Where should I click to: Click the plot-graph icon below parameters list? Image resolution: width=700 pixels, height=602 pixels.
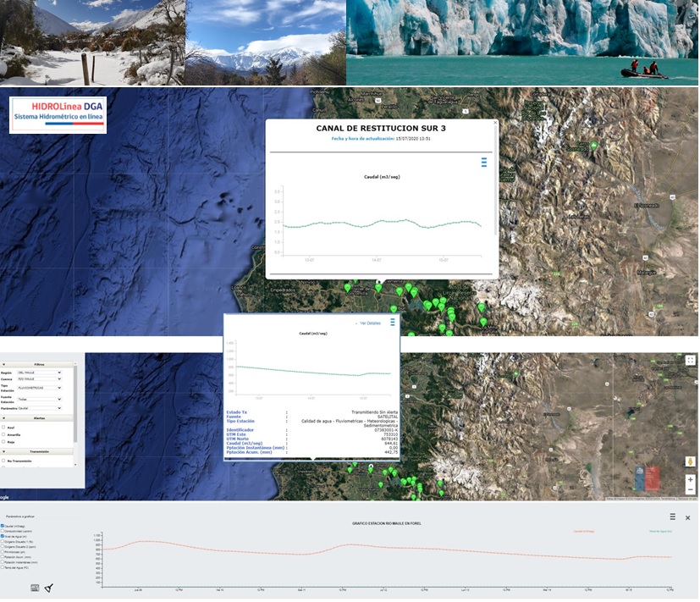35,588
